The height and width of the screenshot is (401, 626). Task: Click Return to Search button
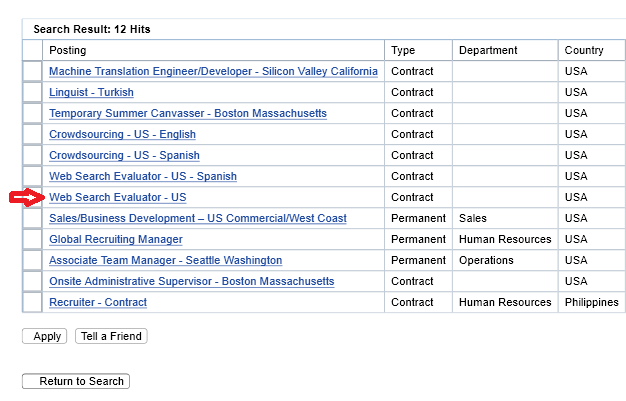click(76, 382)
